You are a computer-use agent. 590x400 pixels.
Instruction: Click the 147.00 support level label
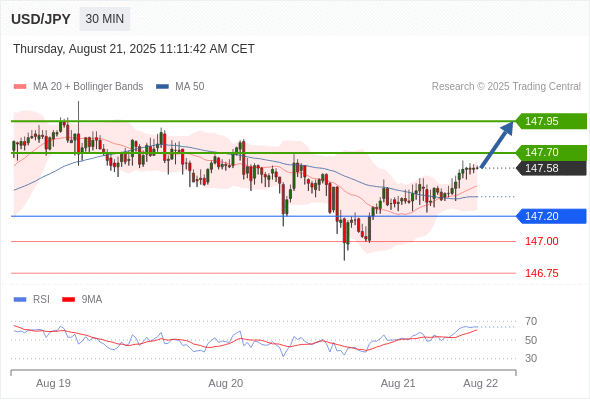(x=542, y=241)
